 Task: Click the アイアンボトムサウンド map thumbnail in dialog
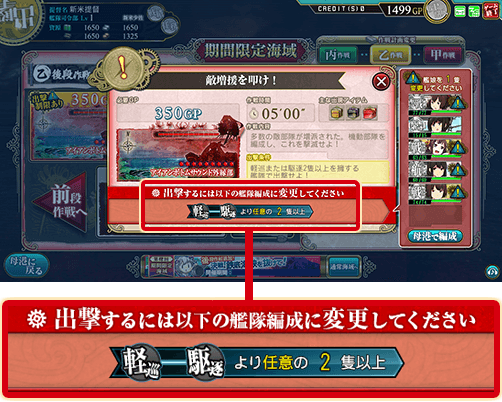[178, 154]
